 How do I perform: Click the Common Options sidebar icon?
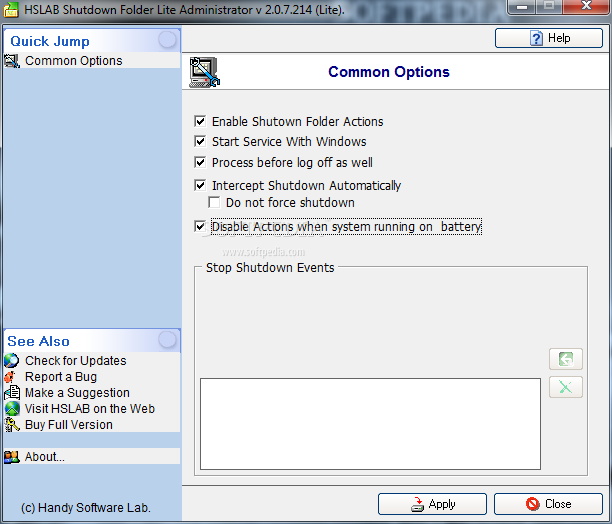coord(12,61)
